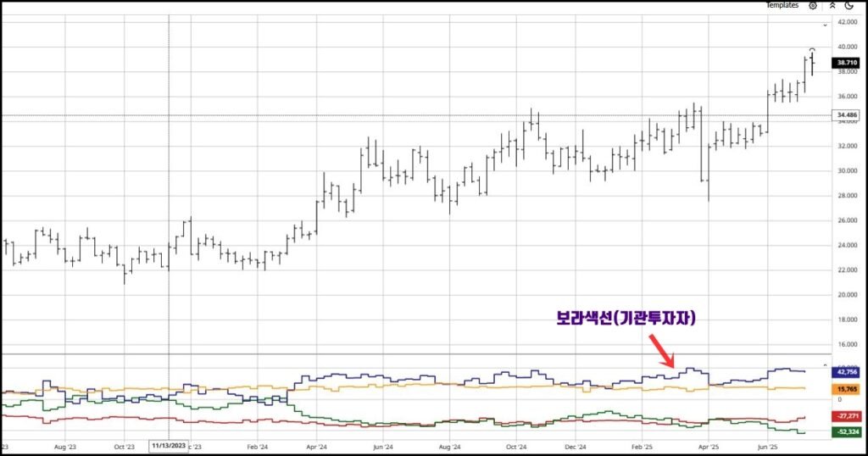This screenshot has width=868, height=456.
Task: Click the Aug '23 time axis label
Action: click(64, 447)
